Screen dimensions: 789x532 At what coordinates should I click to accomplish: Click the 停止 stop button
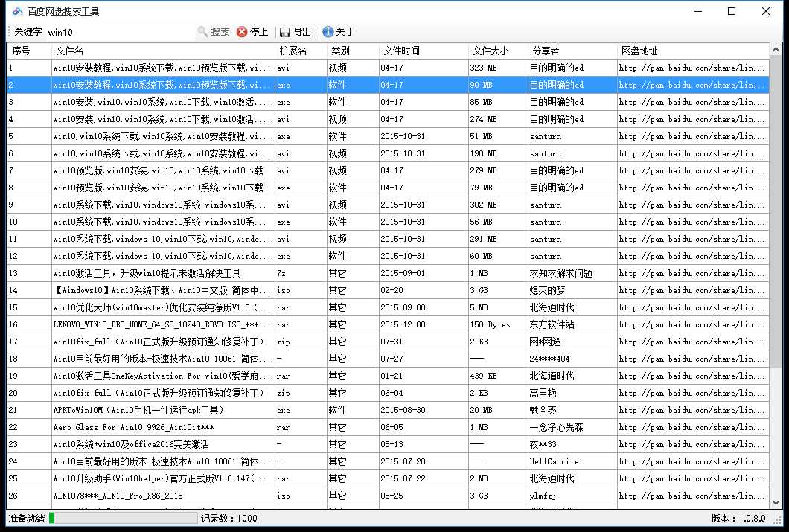coord(258,32)
